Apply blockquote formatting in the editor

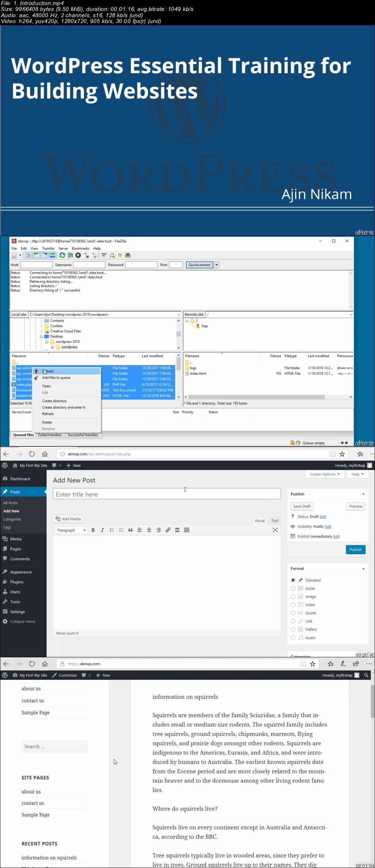tap(130, 530)
